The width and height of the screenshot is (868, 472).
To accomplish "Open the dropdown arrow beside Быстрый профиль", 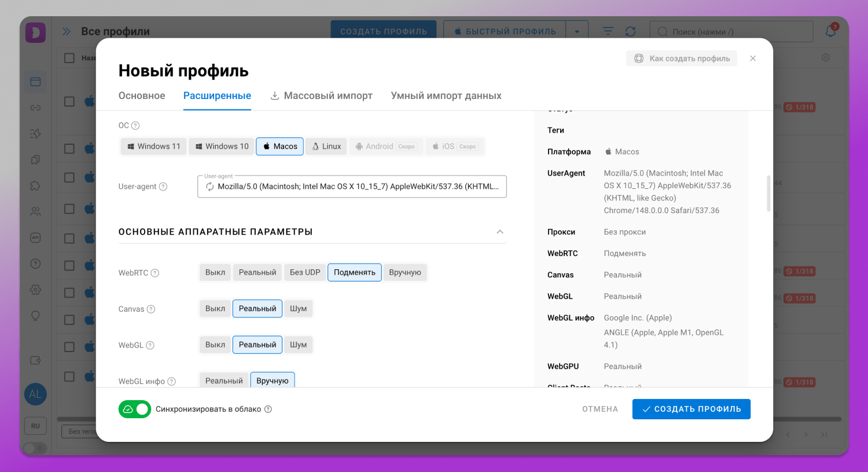I will (x=577, y=31).
